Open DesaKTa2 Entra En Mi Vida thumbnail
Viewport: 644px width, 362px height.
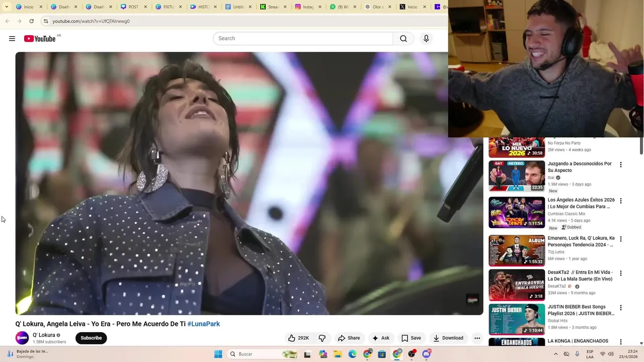pyautogui.click(x=517, y=285)
